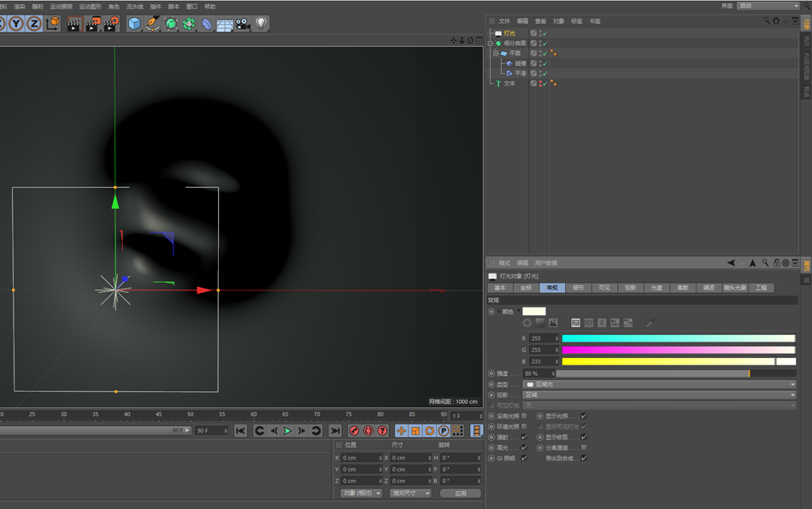This screenshot has width=812, height=509.
Task: Toggle the 显示光照 checkbox
Action: coord(584,416)
